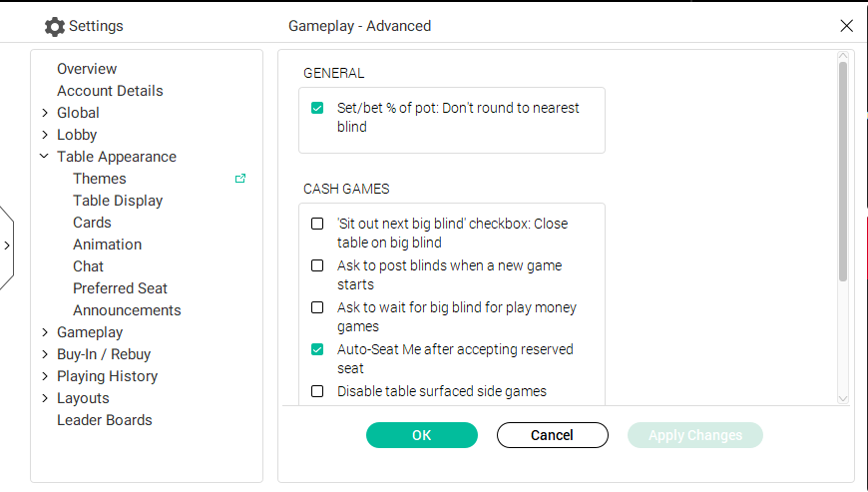Screen dimensions: 868x492
Task: Click scrollbar down arrow
Action: pos(842,398)
